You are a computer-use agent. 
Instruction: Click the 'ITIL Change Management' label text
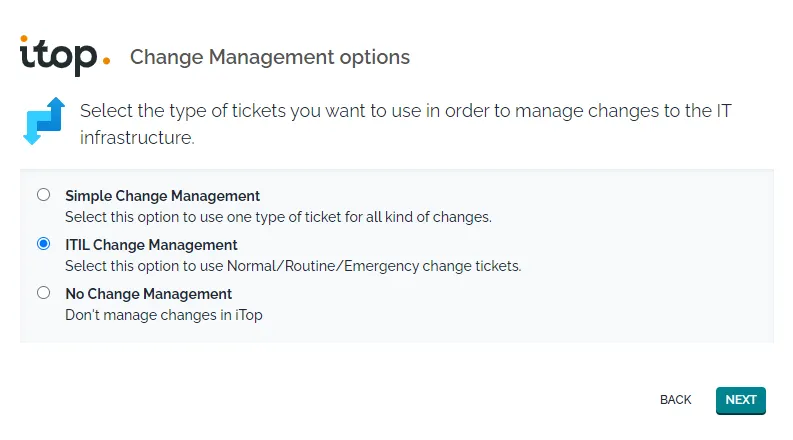coord(151,245)
